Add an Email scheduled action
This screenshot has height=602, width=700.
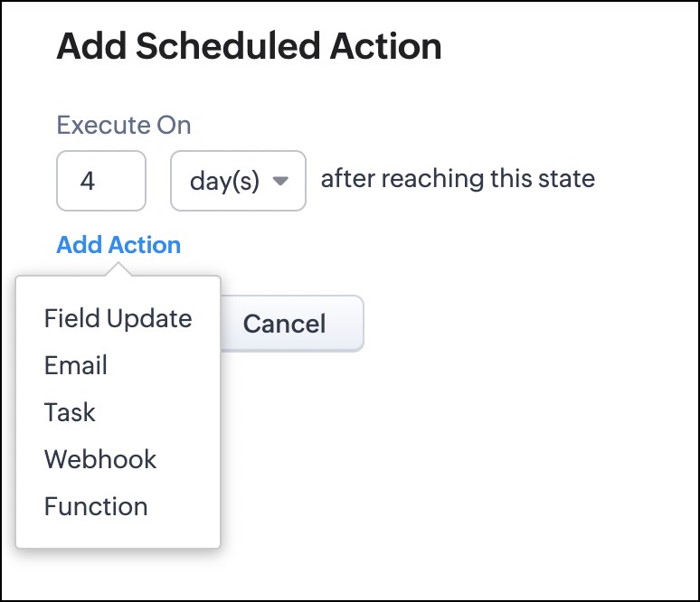[76, 365]
